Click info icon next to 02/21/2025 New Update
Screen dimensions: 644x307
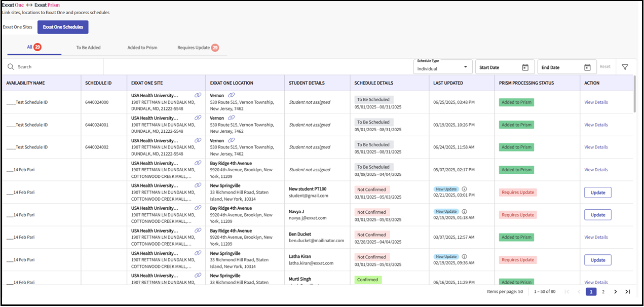point(464,189)
